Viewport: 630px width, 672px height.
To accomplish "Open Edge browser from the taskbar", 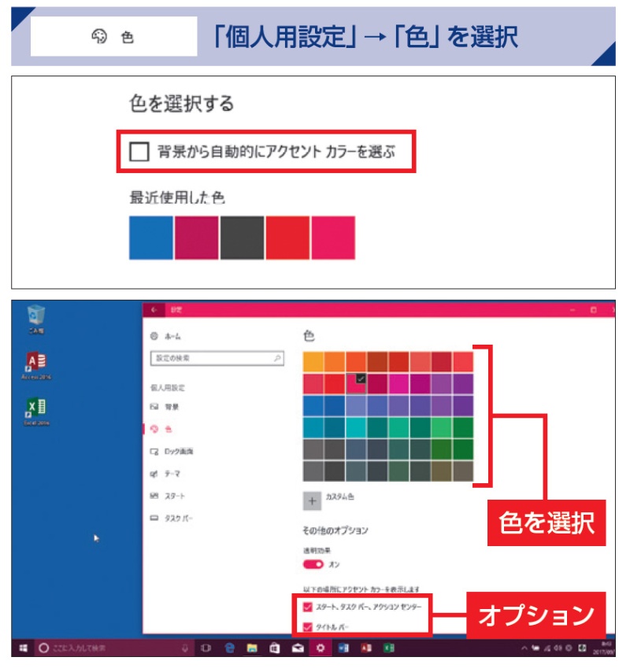I will click(230, 648).
